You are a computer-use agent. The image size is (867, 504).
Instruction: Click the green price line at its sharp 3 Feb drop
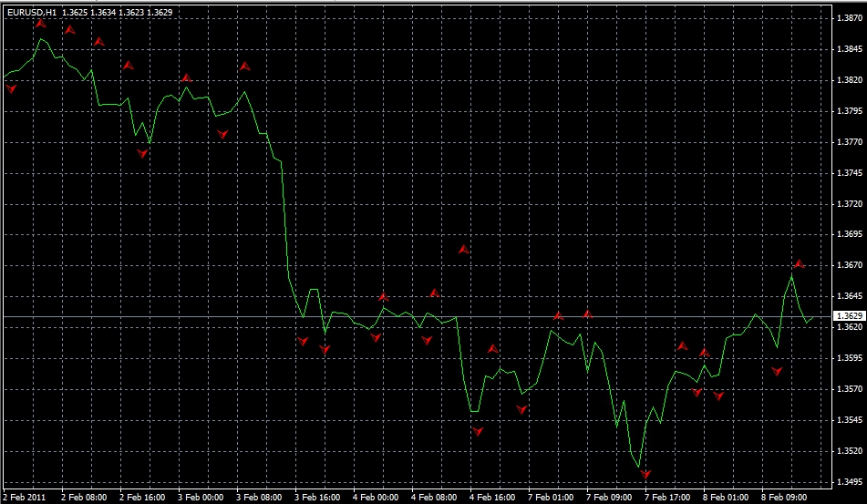coord(285,221)
